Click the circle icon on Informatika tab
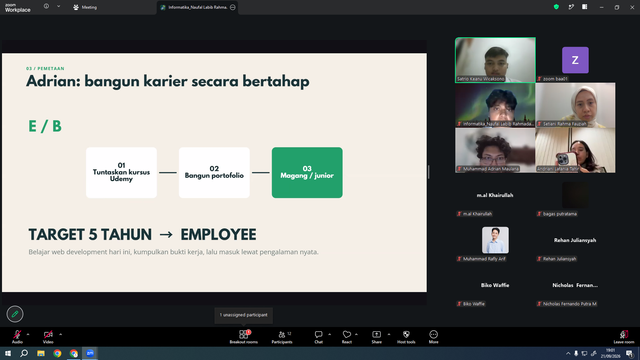 coord(233,7)
